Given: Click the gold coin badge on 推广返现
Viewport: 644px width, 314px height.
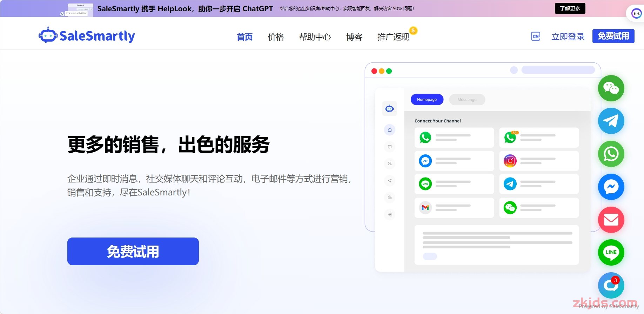Looking at the screenshot, I should pos(413,31).
